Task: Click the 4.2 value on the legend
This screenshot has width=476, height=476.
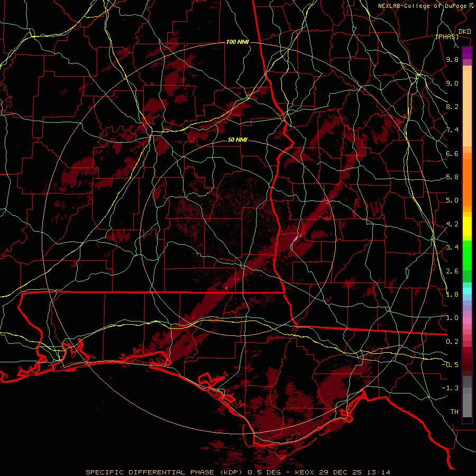Action: tap(452, 224)
